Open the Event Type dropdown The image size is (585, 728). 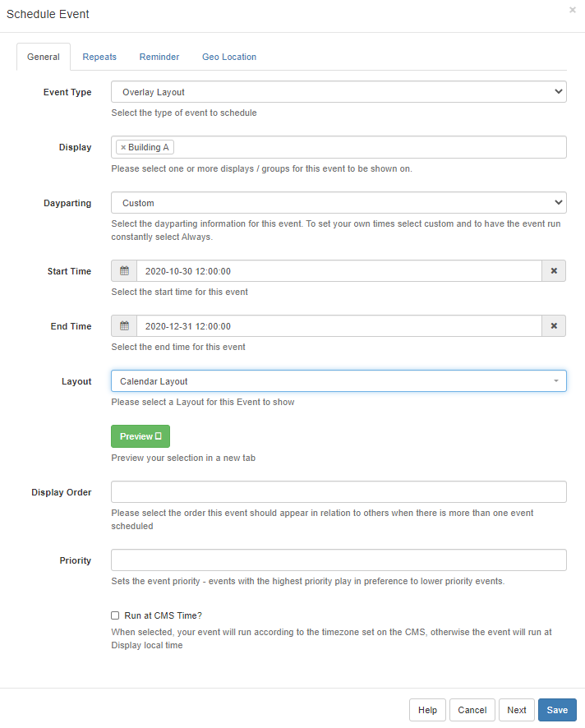pos(339,92)
